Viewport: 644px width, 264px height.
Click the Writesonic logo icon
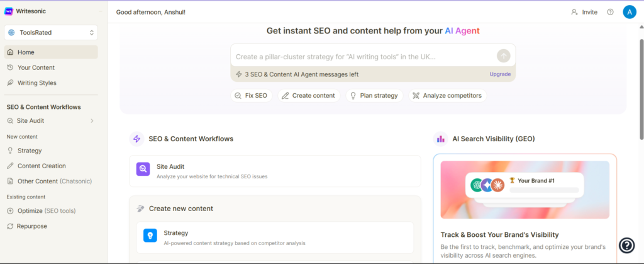[9, 11]
